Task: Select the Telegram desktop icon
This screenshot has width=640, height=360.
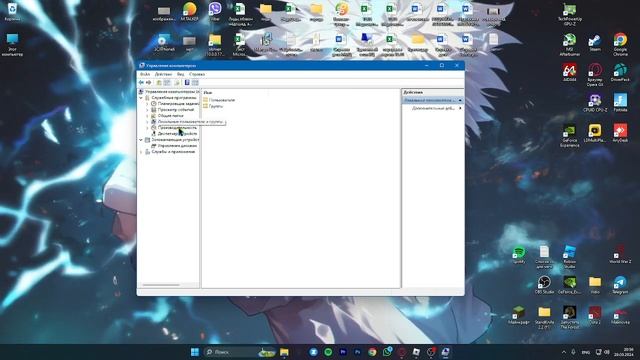Action: 620,285
